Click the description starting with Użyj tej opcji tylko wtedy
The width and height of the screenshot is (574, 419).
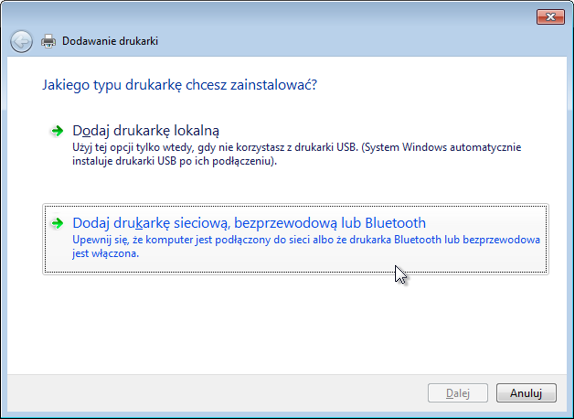(x=297, y=154)
